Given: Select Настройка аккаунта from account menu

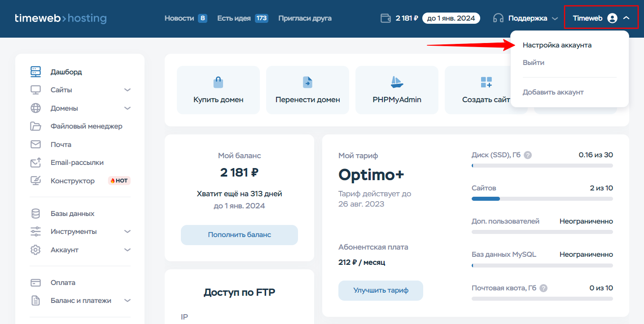Looking at the screenshot, I should click(557, 45).
